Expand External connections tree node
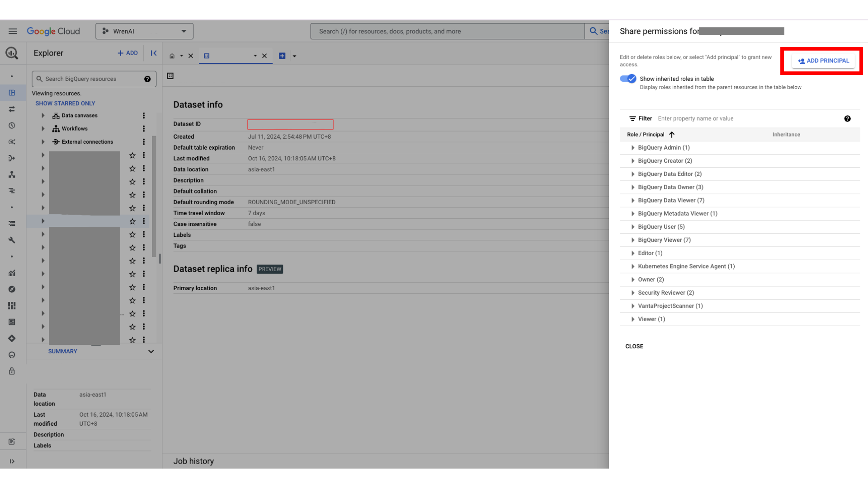This screenshot has width=868, height=488. 43,142
